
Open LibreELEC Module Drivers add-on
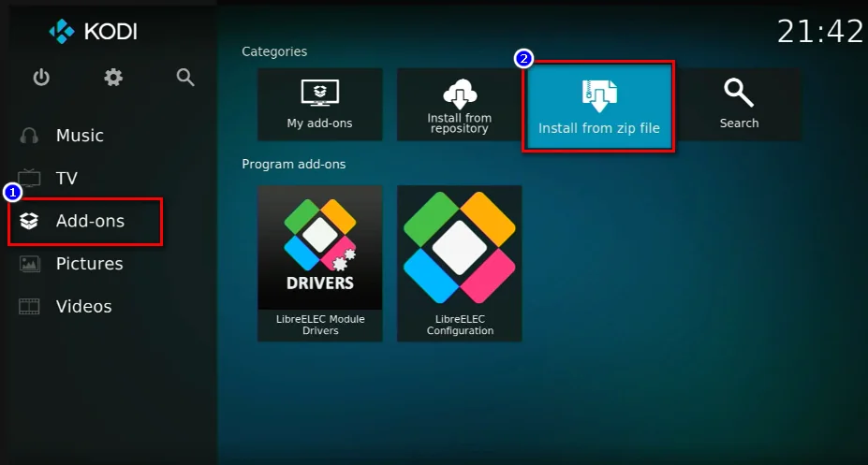click(320, 263)
